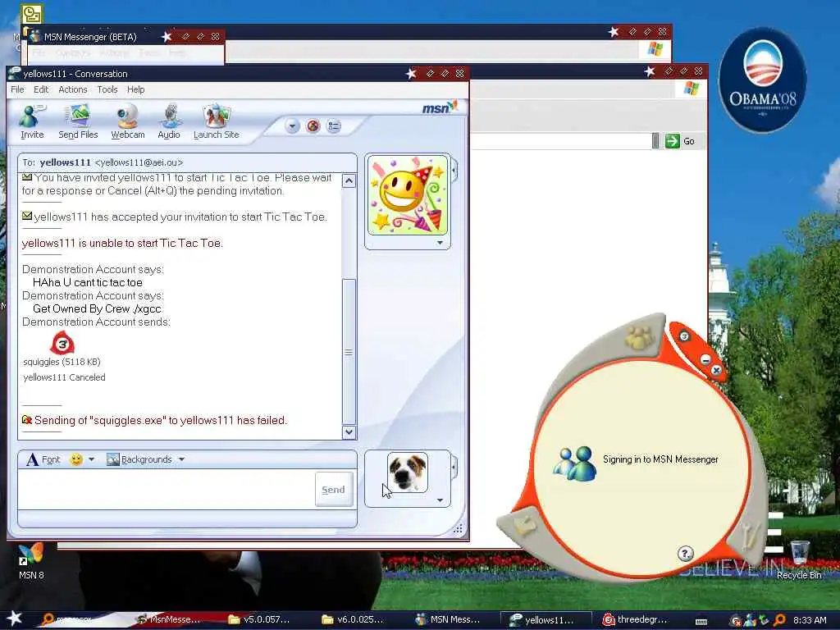Screen dimensions: 840x630
Task: Click the Send button
Action: tap(333, 490)
